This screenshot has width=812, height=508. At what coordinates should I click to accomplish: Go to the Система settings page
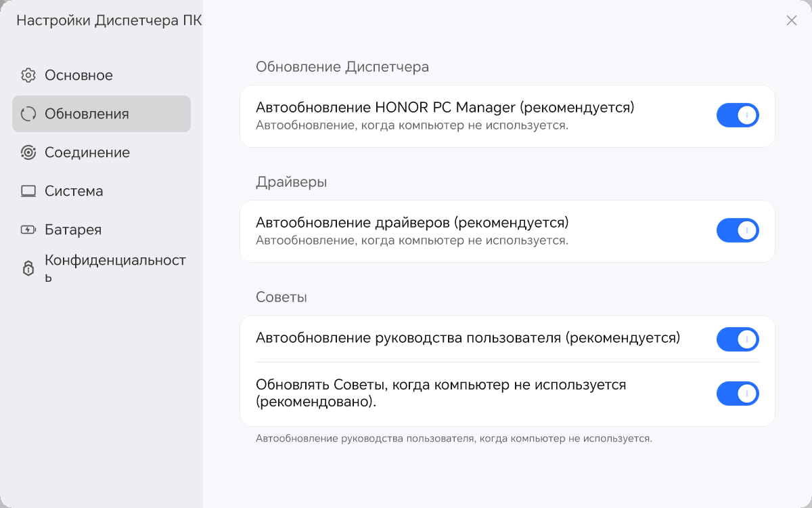(74, 191)
